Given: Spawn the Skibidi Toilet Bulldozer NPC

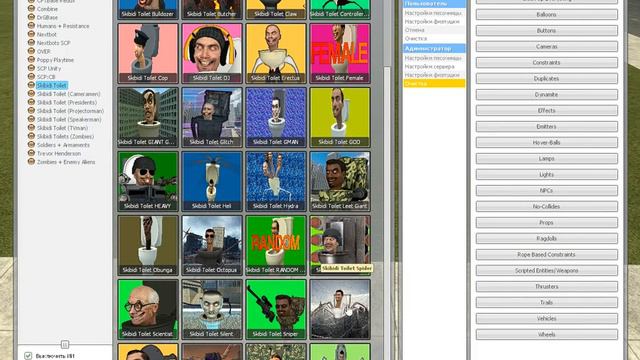Looking at the screenshot, I should [x=148, y=9].
